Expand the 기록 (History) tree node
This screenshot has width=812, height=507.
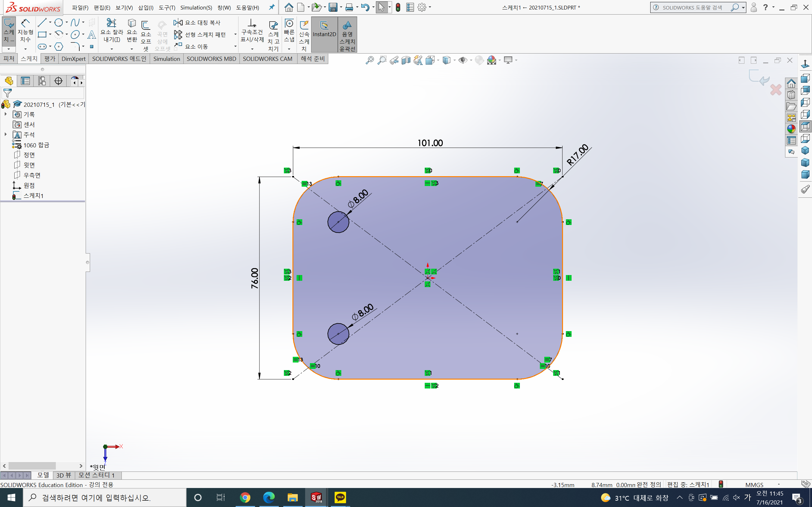[x=5, y=114]
